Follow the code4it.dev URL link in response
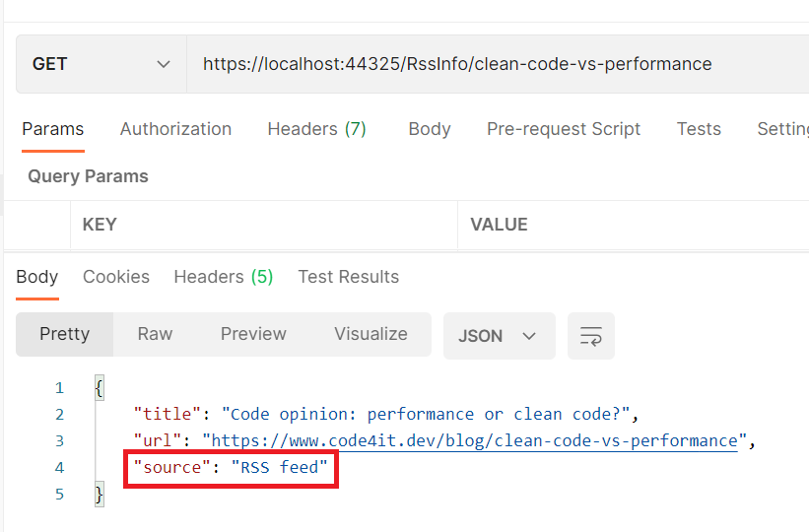Viewport: 809px width, 532px height. coord(474,440)
